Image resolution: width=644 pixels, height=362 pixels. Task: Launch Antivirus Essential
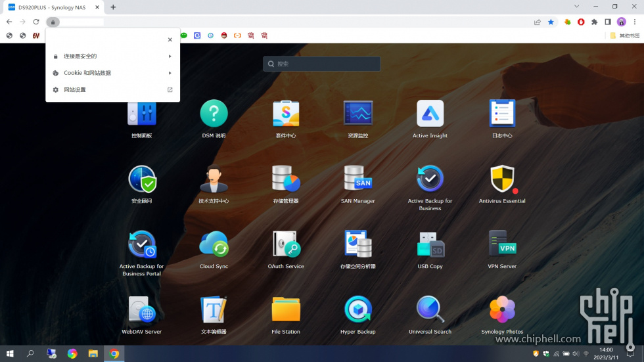click(x=502, y=179)
